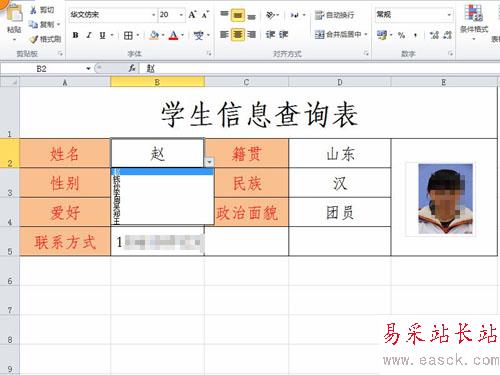The width and height of the screenshot is (500, 375).
Task: Apply the current fill color bucket
Action: click(x=154, y=35)
